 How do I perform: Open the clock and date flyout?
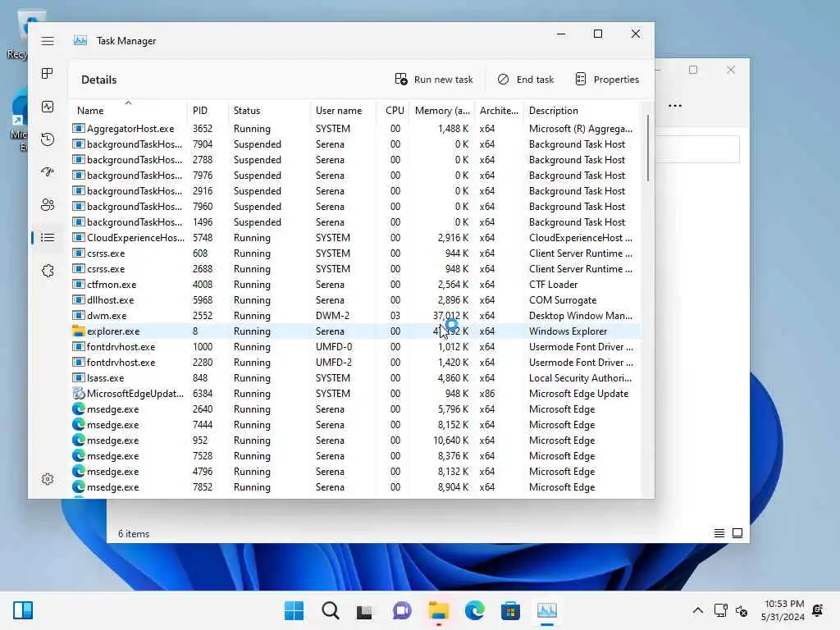tap(783, 610)
